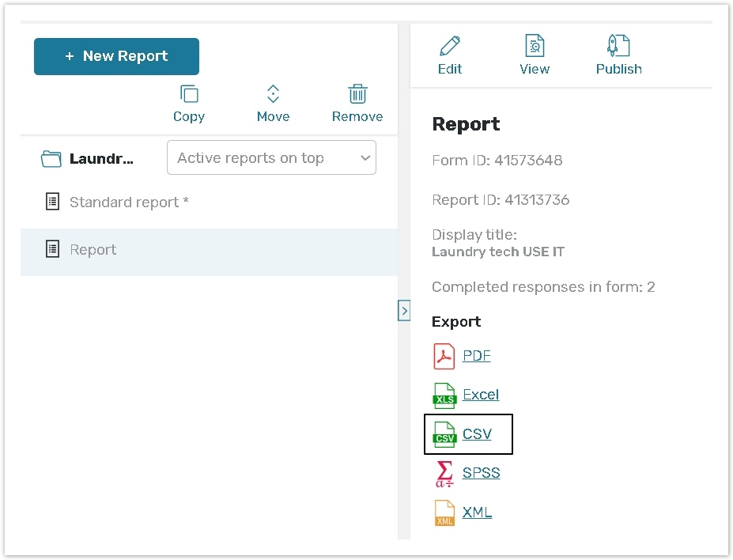Image resolution: width=733 pixels, height=560 pixels.
Task: Select Standard report * in the list
Action: tap(128, 202)
